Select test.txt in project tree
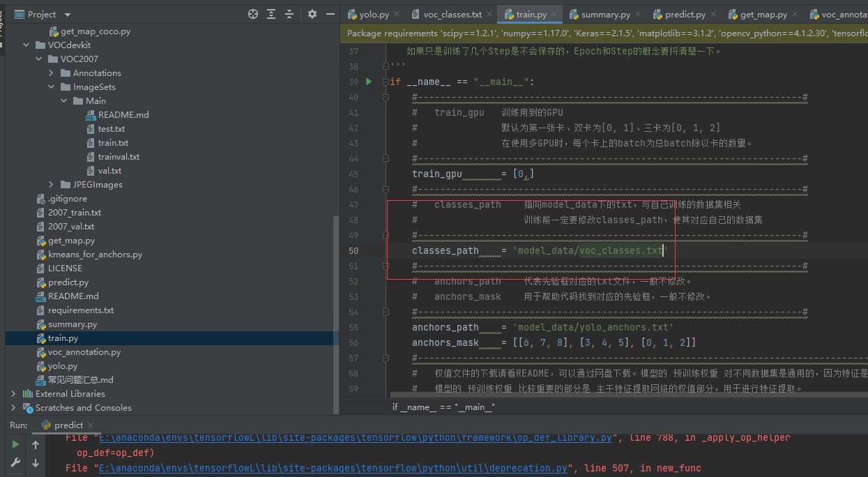Viewport: 868px width, 477px height. point(105,129)
